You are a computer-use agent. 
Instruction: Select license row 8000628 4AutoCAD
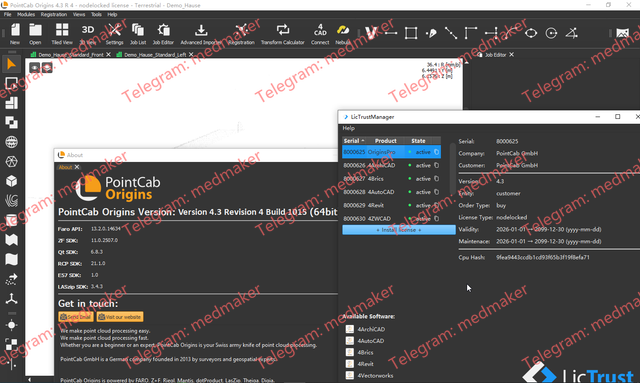pos(391,192)
